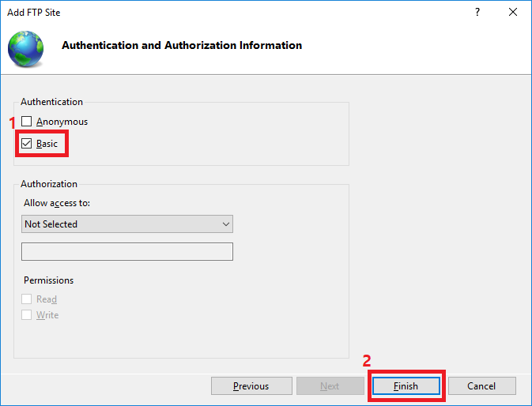This screenshot has height=406, width=532.
Task: Click the Finish button
Action: pyautogui.click(x=406, y=385)
